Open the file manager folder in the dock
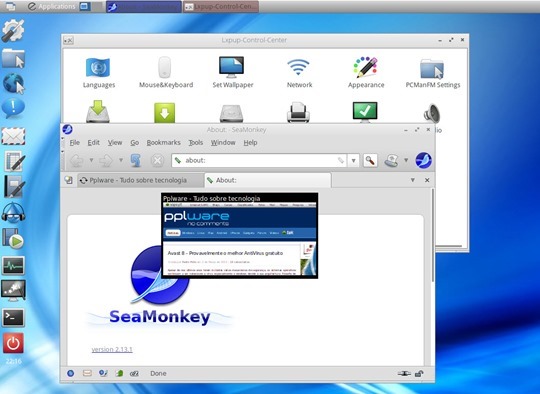Screen dimensions: 540x394 pyautogui.click(x=13, y=58)
